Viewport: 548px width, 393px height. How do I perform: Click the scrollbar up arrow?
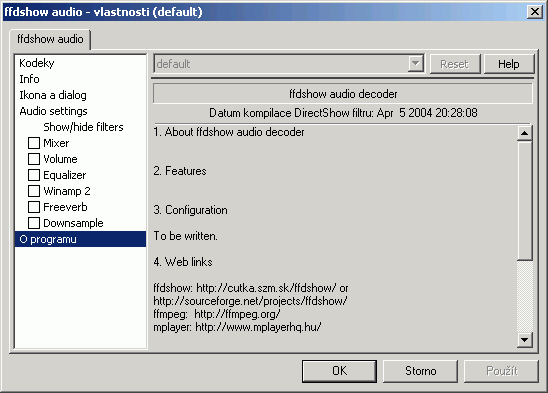click(525, 133)
